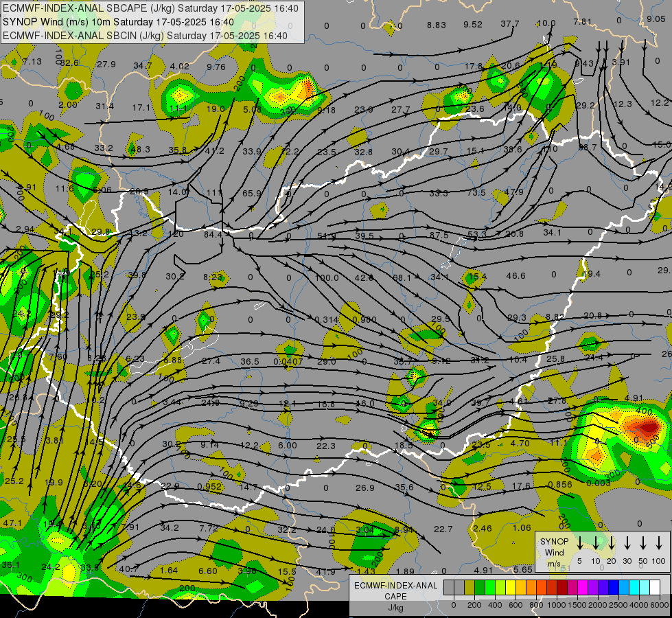
Task: Select the SBCAPE legend title line
Action: (x=150, y=8)
